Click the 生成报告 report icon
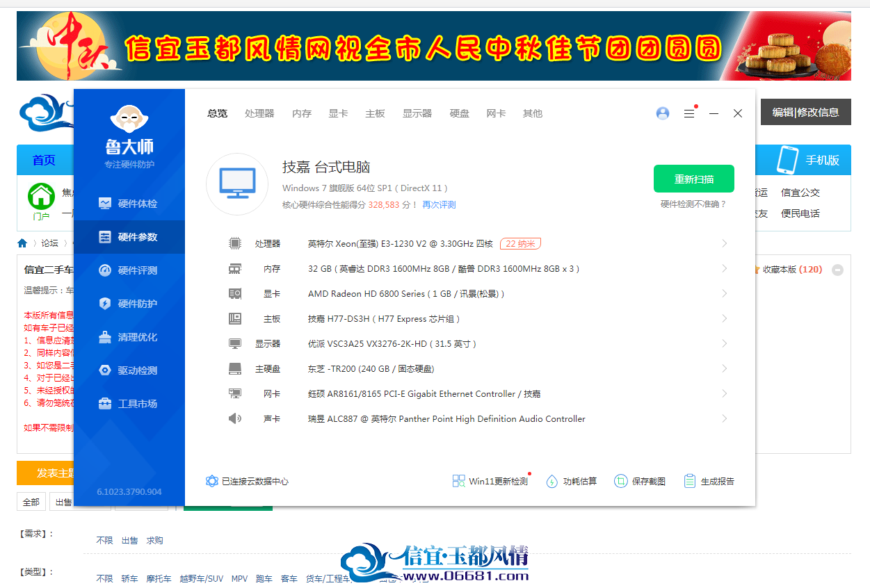The image size is (870, 588). pos(690,481)
